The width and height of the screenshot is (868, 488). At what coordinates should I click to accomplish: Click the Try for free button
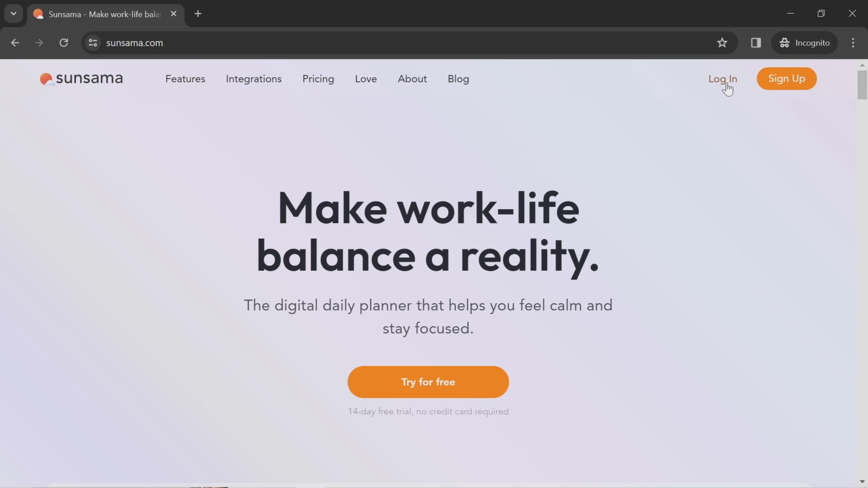pyautogui.click(x=428, y=382)
